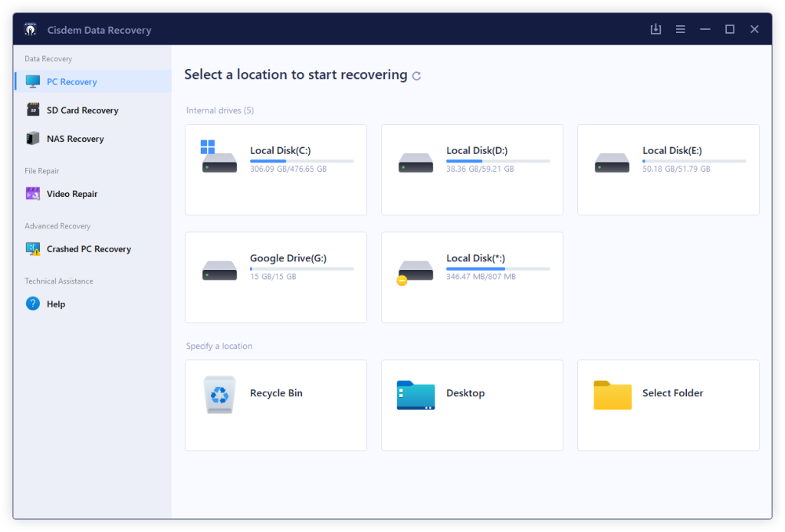Select the Google Drive(G:) card

tap(276, 277)
